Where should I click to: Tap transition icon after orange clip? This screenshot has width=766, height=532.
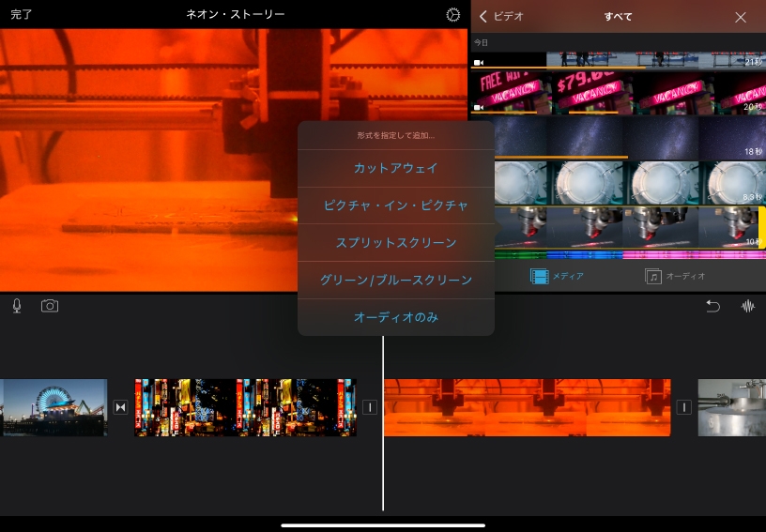(x=683, y=407)
